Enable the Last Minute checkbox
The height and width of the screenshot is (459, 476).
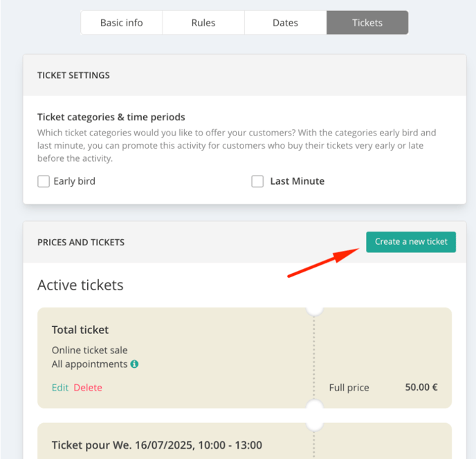tap(257, 181)
